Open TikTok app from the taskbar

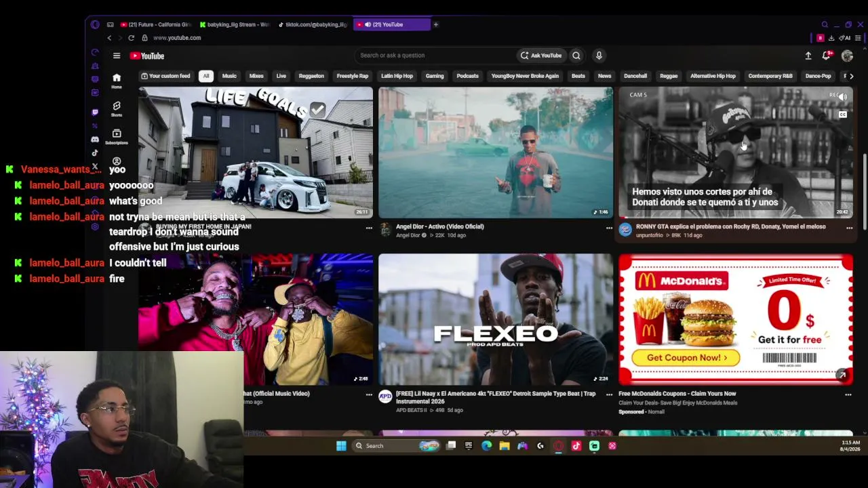[576, 446]
